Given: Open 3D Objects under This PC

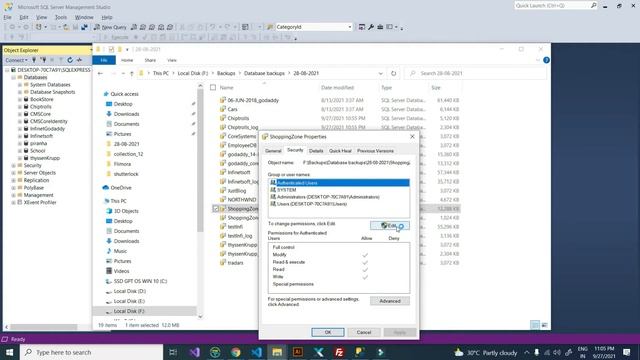Looking at the screenshot, I should coord(126,211).
